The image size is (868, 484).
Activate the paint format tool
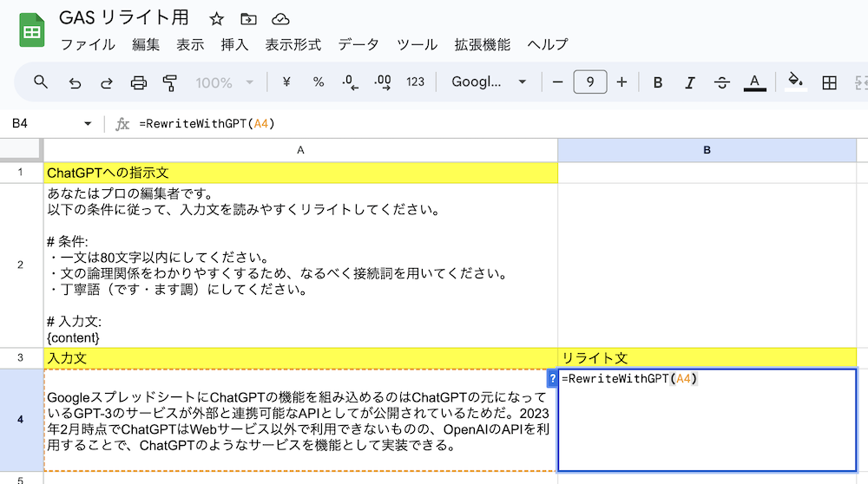tap(170, 83)
